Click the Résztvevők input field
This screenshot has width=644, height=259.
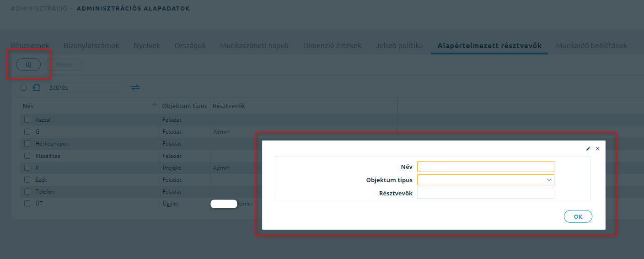[485, 193]
